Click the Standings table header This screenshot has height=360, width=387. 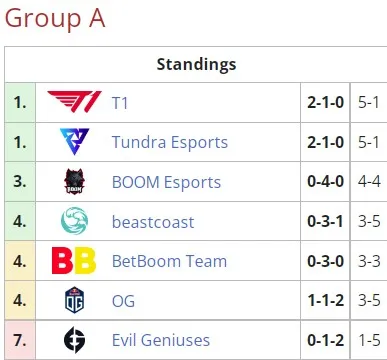(x=196, y=64)
